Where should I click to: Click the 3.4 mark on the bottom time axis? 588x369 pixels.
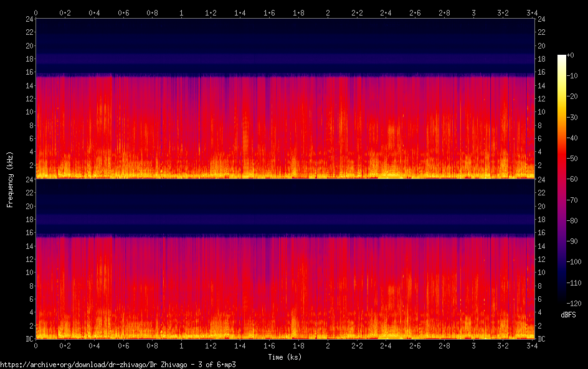(x=532, y=346)
